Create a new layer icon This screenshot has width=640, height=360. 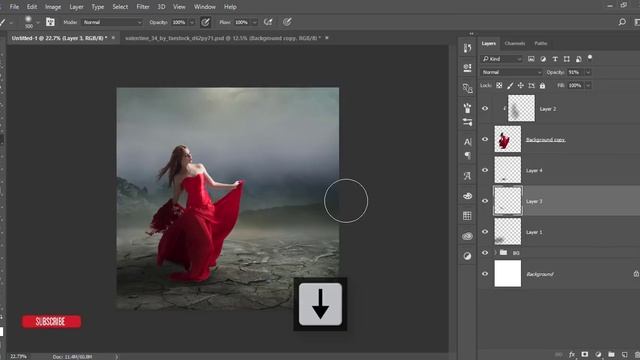pyautogui.click(x=624, y=354)
